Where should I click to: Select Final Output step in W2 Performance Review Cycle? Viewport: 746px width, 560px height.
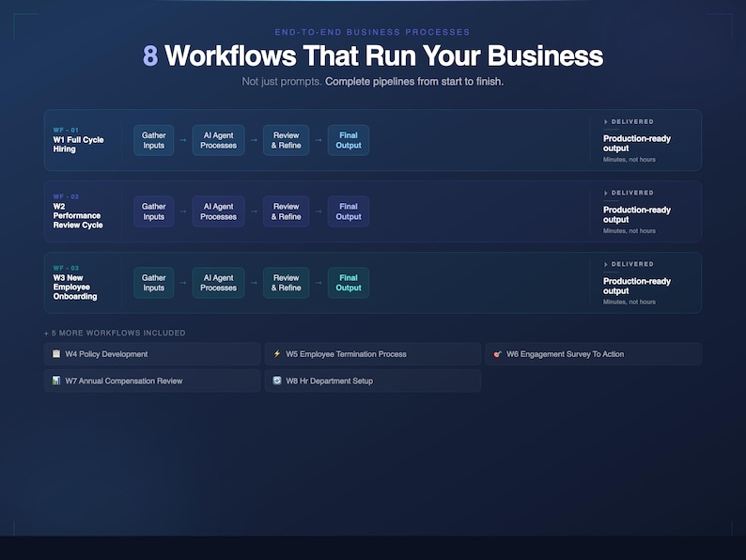point(349,211)
